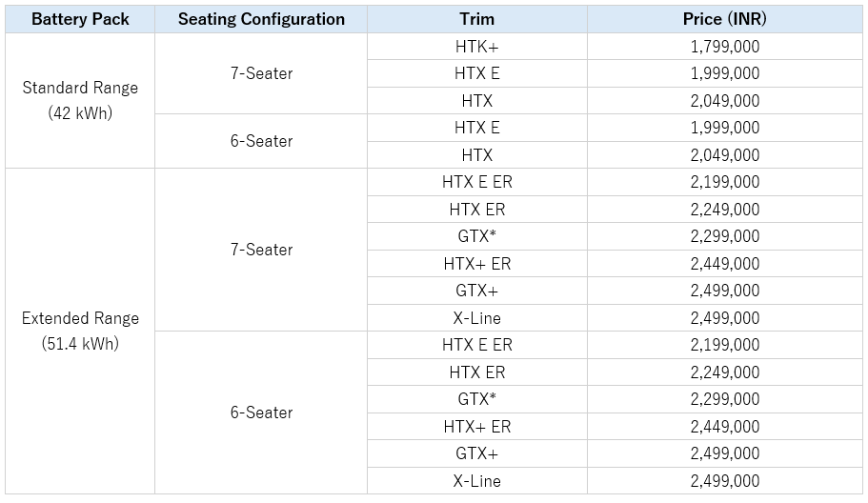Click the Standard Range (42 kWh) cell
Screen dimensions: 868x503
tap(80, 100)
